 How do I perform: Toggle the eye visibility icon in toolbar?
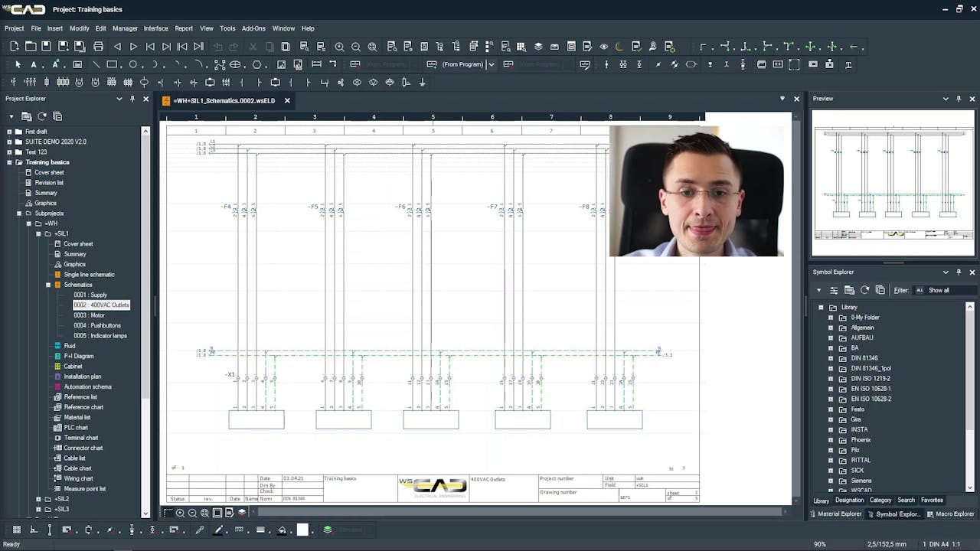tap(603, 47)
